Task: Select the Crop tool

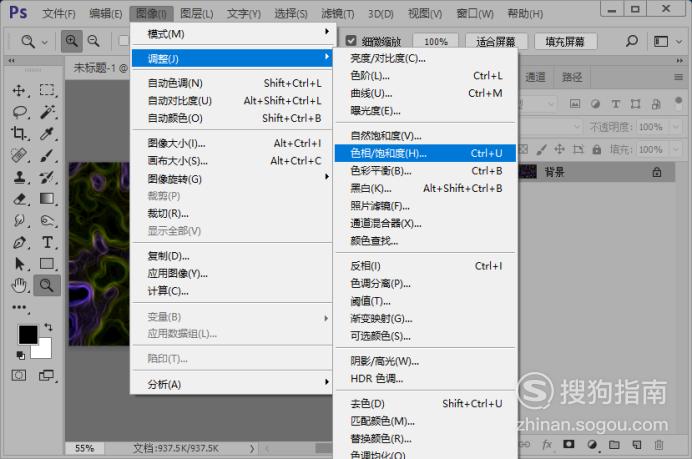Action: pos(19,133)
